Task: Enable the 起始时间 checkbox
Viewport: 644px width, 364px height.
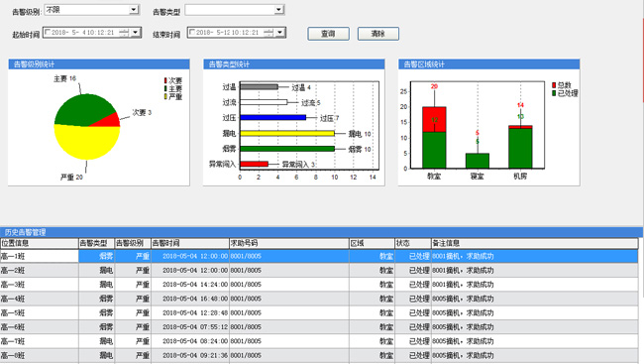Action: tap(48, 32)
